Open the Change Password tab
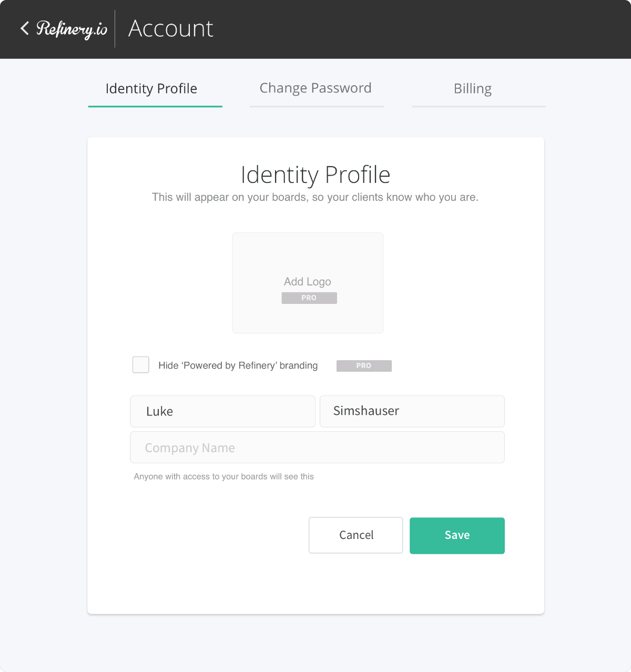631x672 pixels. (315, 88)
